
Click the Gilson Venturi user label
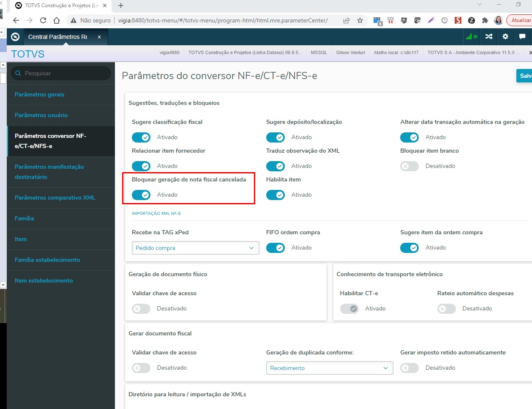point(351,52)
